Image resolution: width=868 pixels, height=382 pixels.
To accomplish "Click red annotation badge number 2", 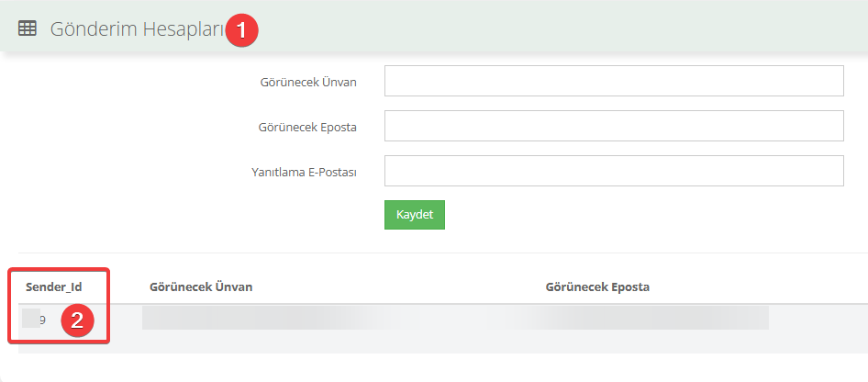I will [x=77, y=320].
